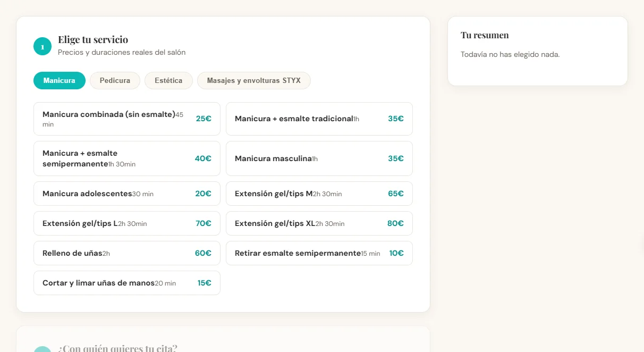Pick Retirar esmalte semipermanente service
644x352 pixels.
pos(319,253)
